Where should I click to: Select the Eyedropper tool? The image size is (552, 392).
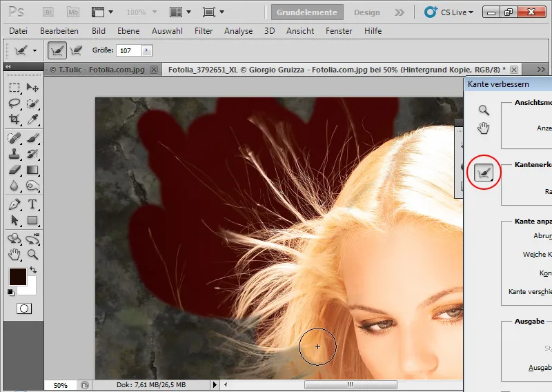[32, 119]
